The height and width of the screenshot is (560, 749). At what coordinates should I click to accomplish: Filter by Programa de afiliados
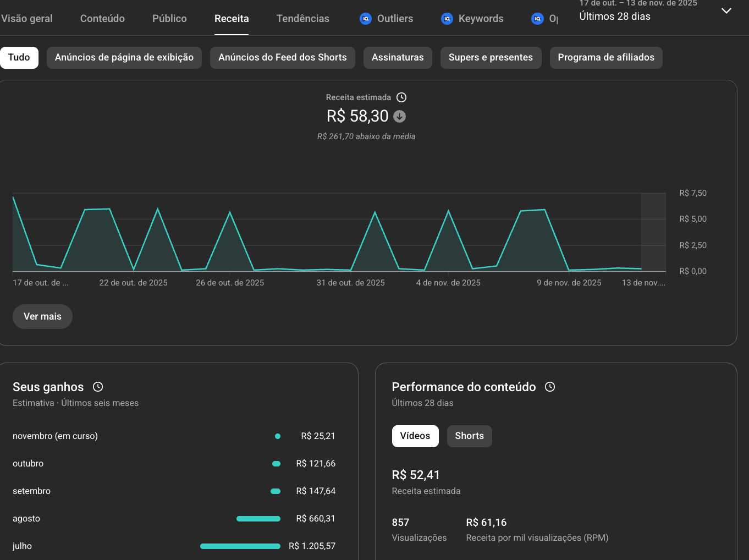605,57
